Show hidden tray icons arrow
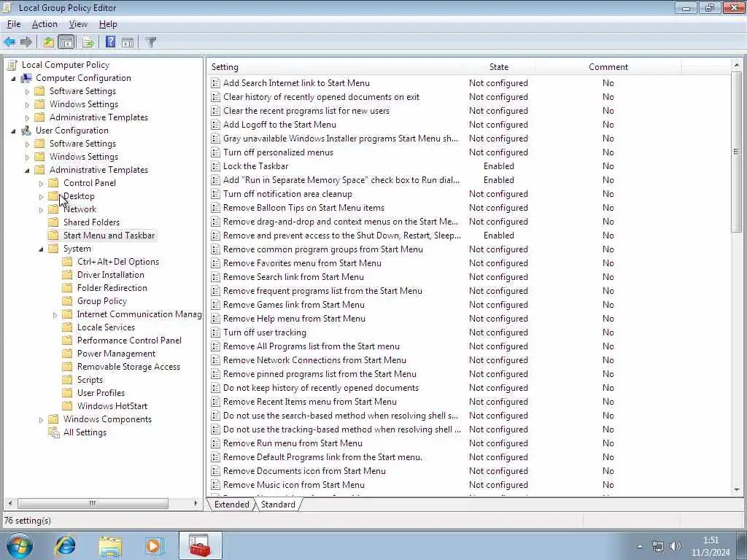The image size is (747, 560). (640, 547)
